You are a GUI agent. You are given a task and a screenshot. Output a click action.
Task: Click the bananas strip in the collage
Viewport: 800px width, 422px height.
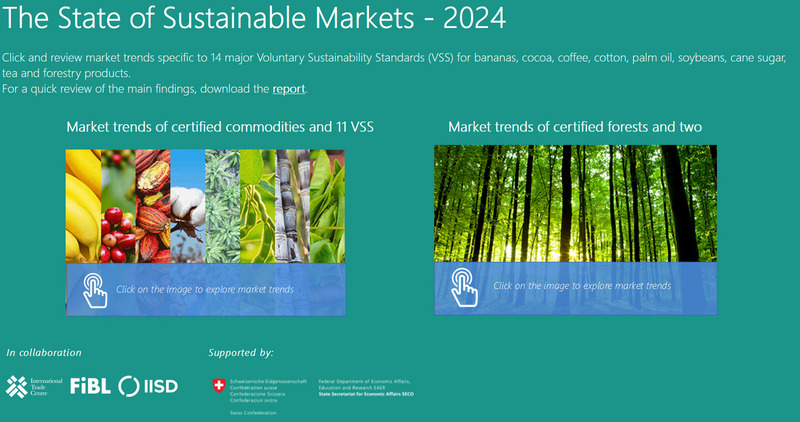[83, 206]
